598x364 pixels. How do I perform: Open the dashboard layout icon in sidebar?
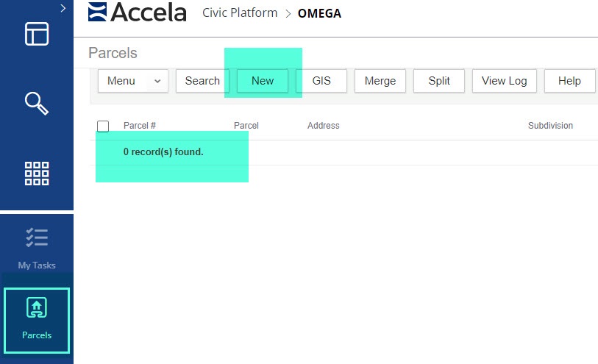(x=37, y=34)
